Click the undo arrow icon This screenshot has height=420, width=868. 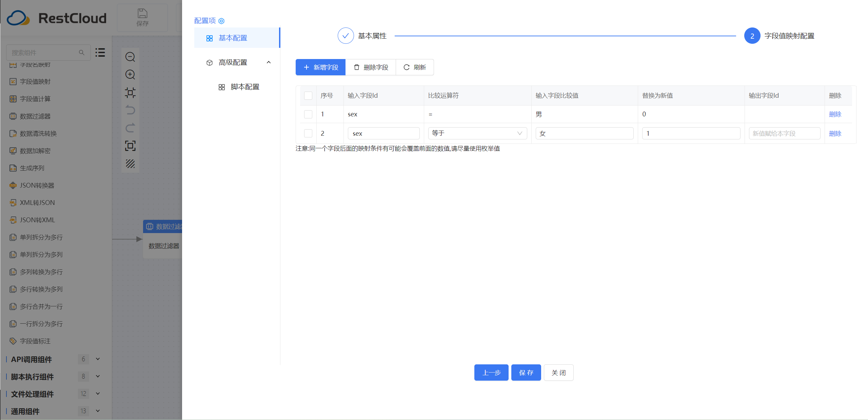tap(130, 110)
